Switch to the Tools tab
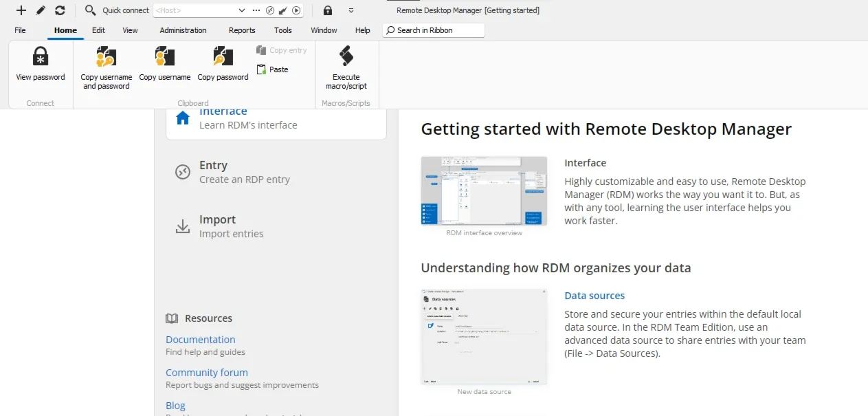 click(283, 30)
